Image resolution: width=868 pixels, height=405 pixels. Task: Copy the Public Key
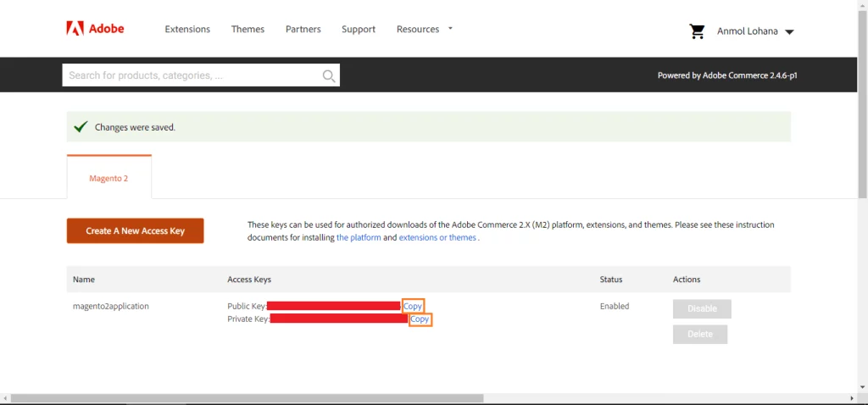point(413,306)
